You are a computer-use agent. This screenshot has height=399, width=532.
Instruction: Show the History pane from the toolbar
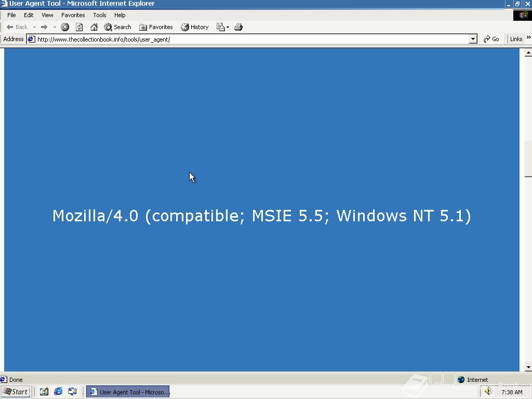click(x=195, y=27)
